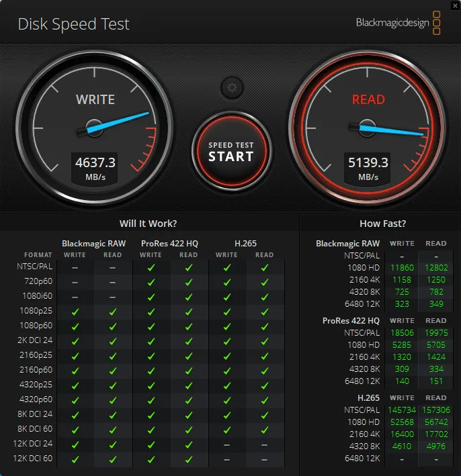Image resolution: width=461 pixels, height=476 pixels.
Task: Click the How Fast? heading
Action: (382, 224)
